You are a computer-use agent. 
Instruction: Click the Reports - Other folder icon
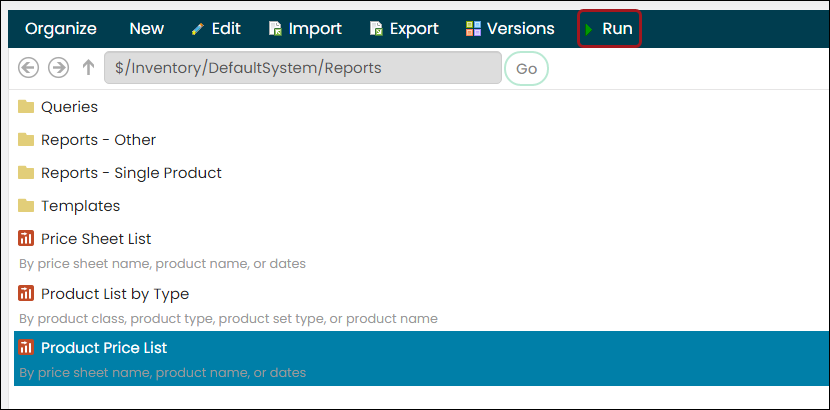click(26, 140)
